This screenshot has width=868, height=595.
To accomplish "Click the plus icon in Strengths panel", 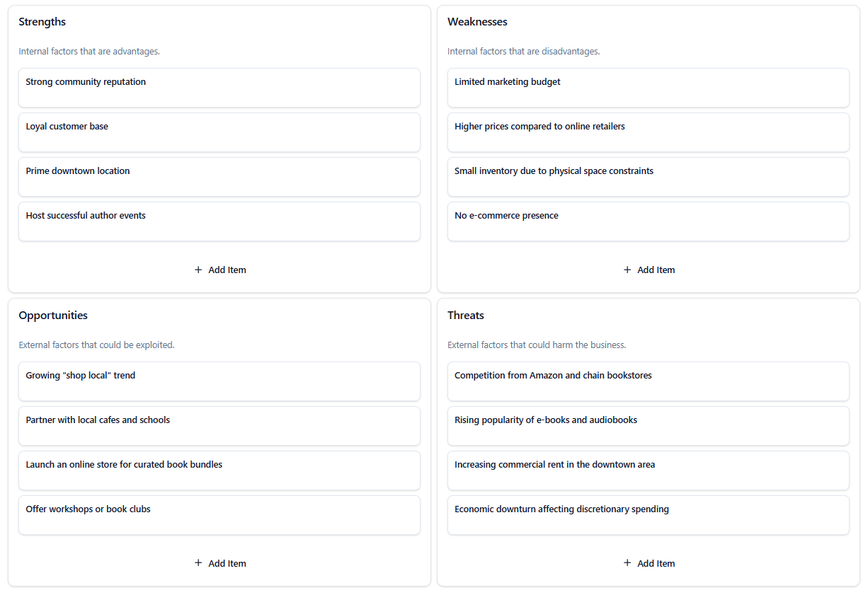I will click(x=198, y=270).
